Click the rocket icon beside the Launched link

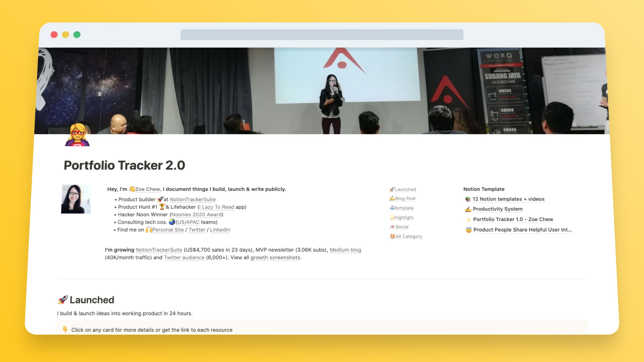tap(392, 189)
